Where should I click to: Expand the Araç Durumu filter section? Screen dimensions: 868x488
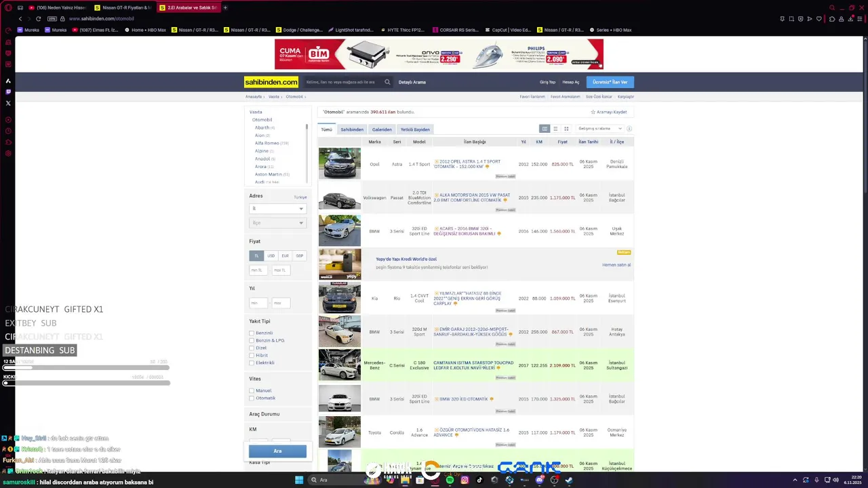coord(264,414)
